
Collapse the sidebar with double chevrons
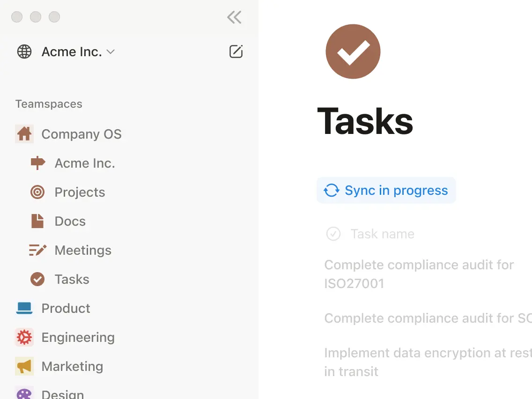point(234,17)
